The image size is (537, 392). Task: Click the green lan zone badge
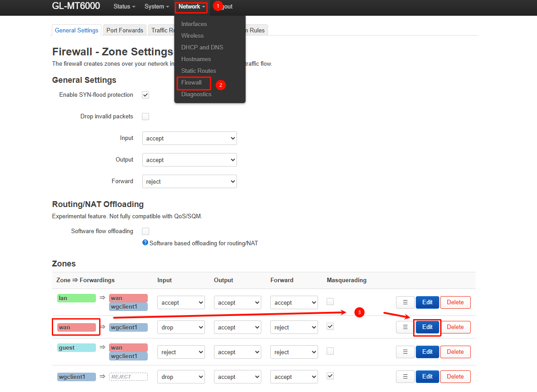click(x=77, y=298)
